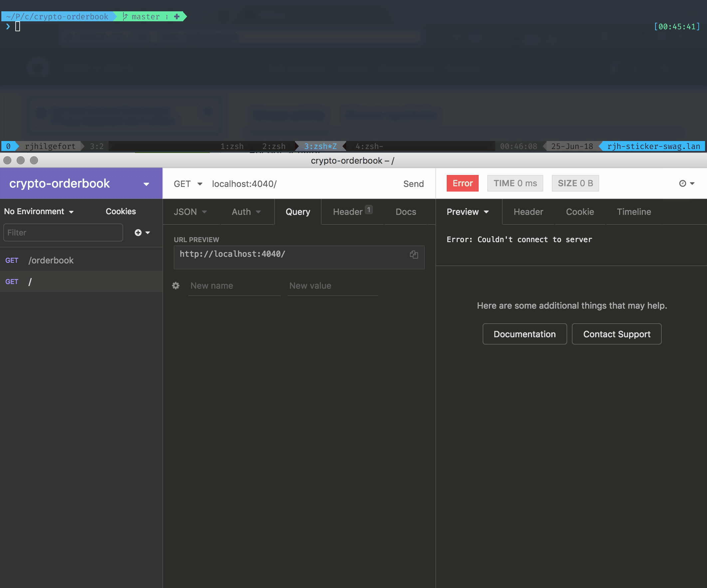Open the Auth tab dropdown
The image size is (707, 588).
pos(246,212)
